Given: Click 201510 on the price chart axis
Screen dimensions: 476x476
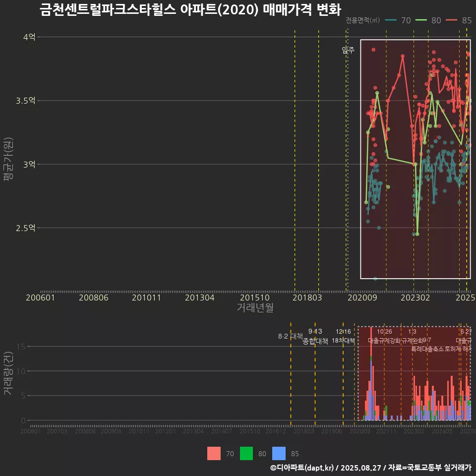Looking at the screenshot, I should 255,297.
